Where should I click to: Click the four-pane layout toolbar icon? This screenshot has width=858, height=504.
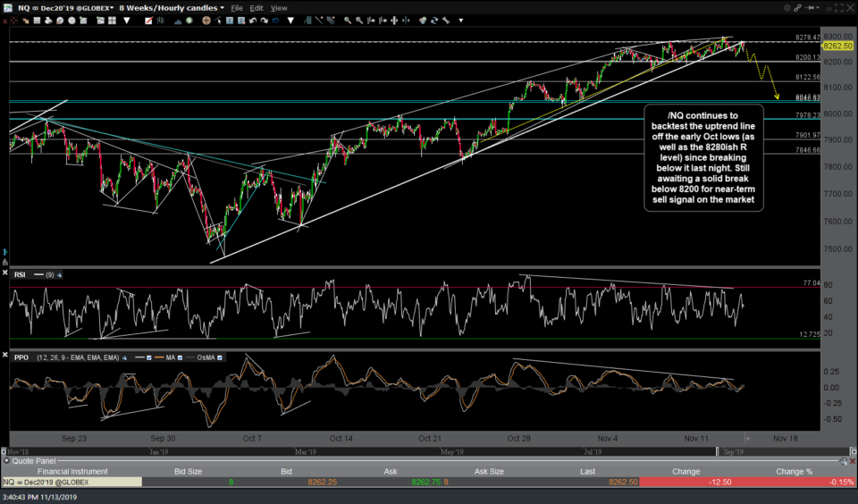click(113, 21)
